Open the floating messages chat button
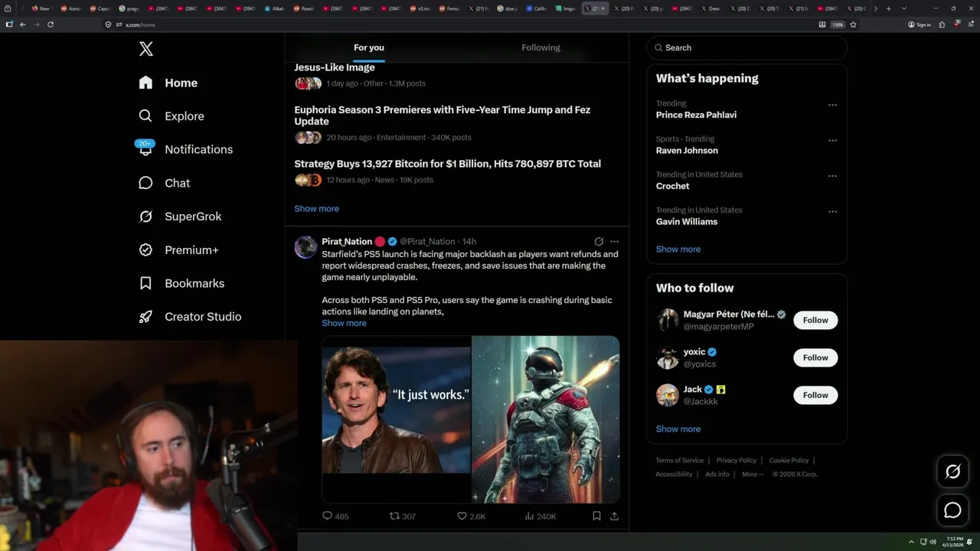980x551 pixels. [x=952, y=510]
